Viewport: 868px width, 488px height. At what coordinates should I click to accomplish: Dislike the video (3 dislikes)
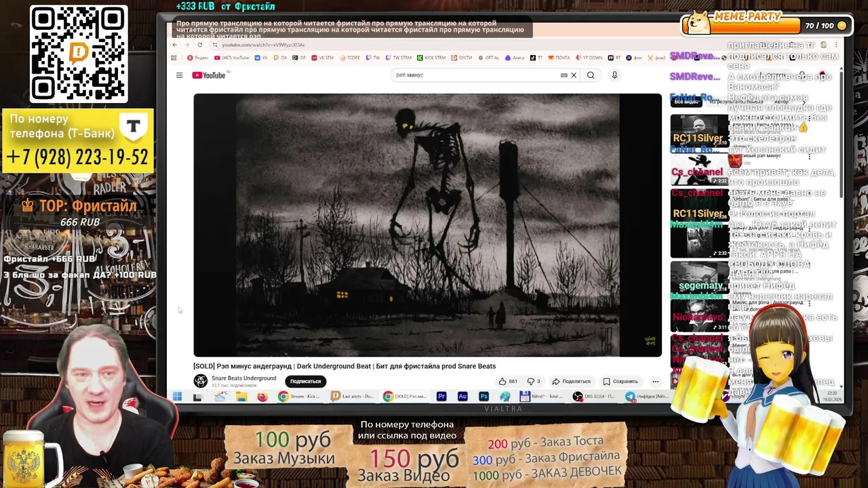534,382
